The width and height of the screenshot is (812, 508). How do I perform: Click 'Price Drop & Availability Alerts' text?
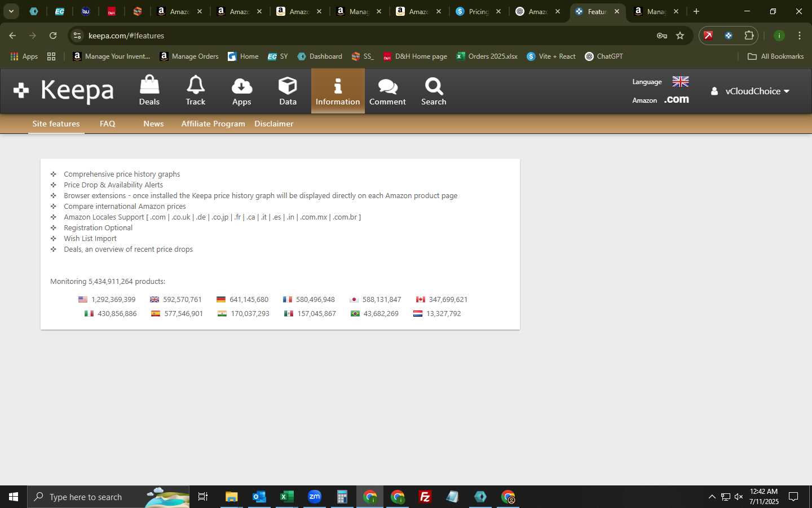(x=113, y=185)
